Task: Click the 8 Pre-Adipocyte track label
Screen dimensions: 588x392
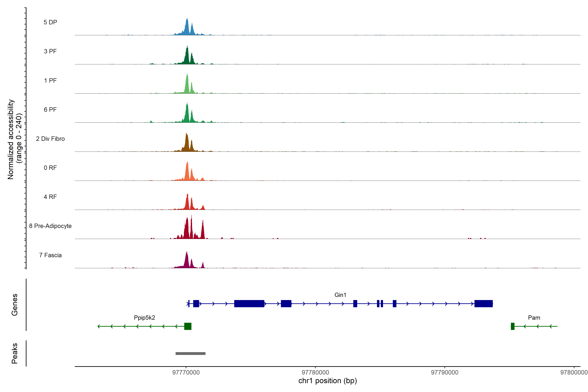Action: (50, 226)
